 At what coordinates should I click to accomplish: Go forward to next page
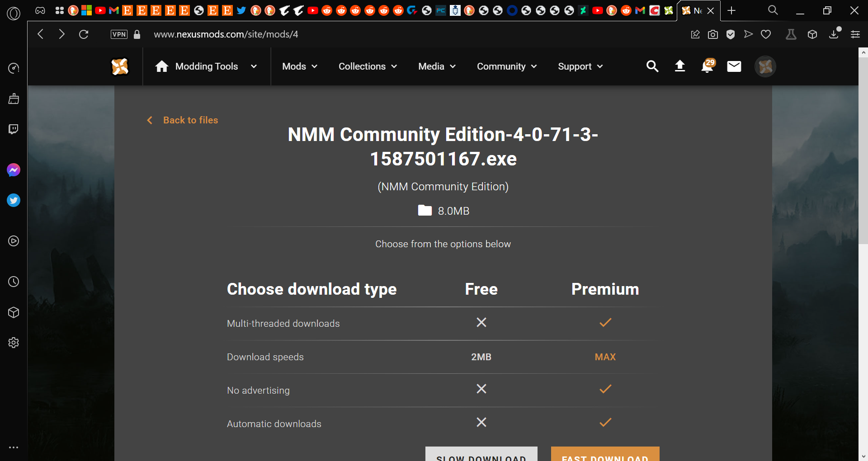[62, 34]
